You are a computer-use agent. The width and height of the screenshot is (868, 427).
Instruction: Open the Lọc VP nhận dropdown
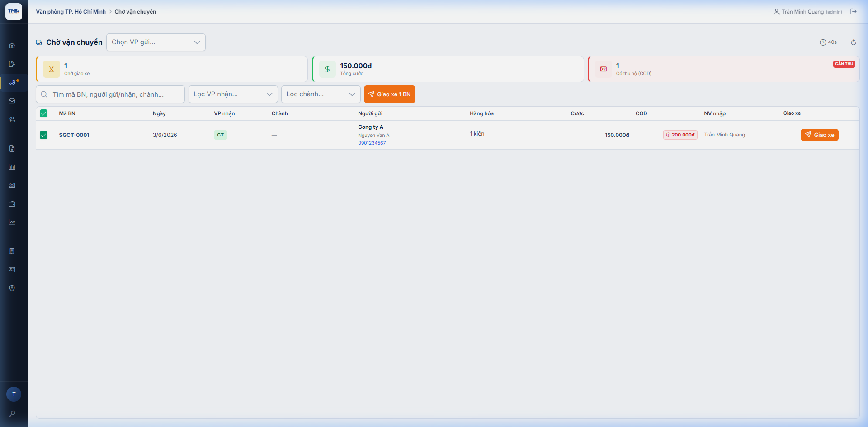point(233,94)
